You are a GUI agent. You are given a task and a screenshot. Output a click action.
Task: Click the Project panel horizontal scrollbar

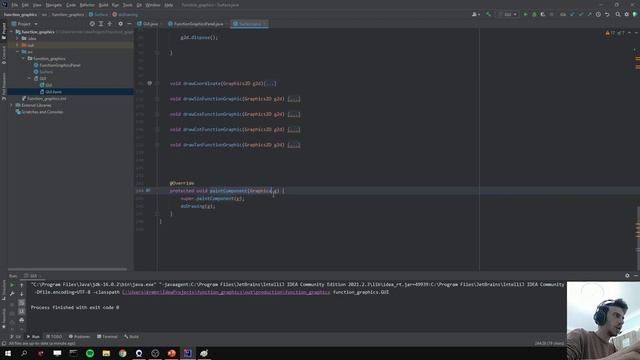point(67,269)
